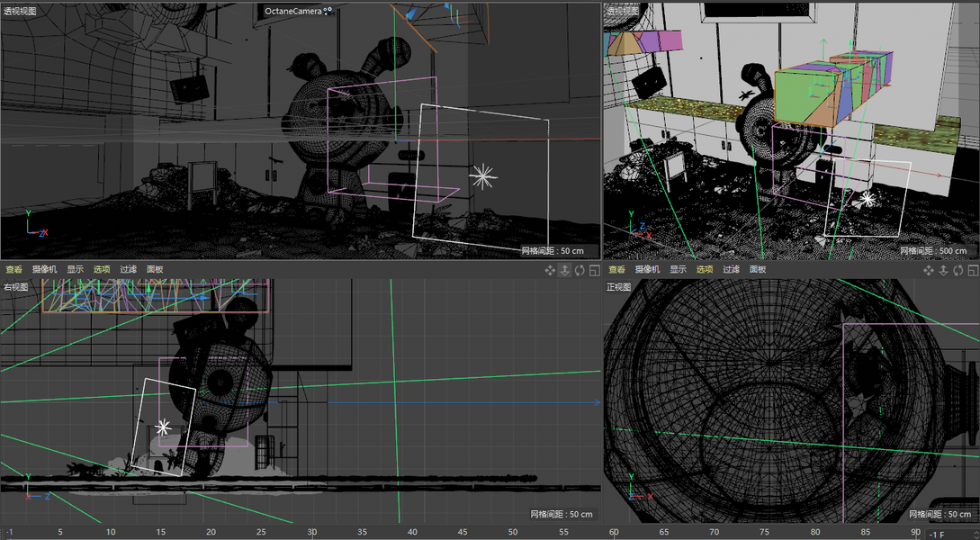Click the 网格间距 : 50 cm label in the top-left view
This screenshot has height=540, width=980.
pos(553,250)
